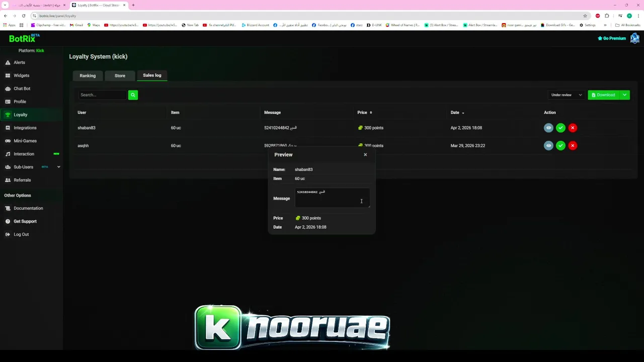
Task: Open the Clipchamp bookmark
Action: click(x=48, y=25)
